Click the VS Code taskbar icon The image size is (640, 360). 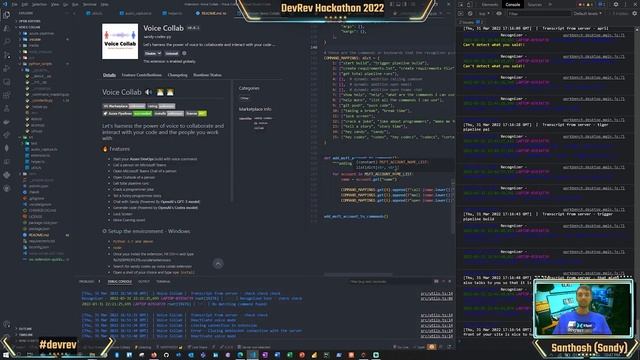click(253, 355)
